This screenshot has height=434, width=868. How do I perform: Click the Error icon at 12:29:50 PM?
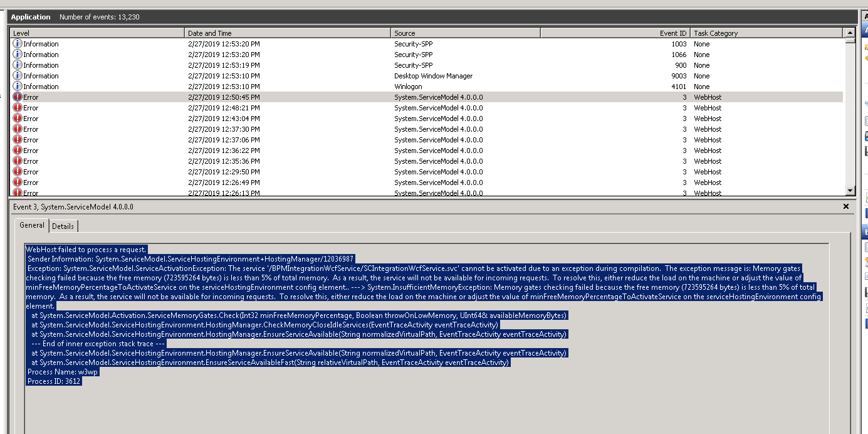click(18, 172)
